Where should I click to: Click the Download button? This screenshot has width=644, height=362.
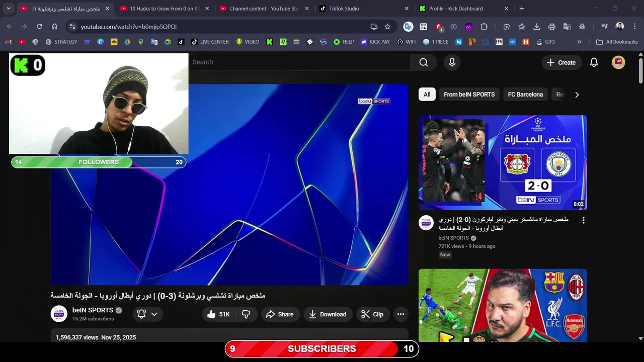[x=327, y=314]
